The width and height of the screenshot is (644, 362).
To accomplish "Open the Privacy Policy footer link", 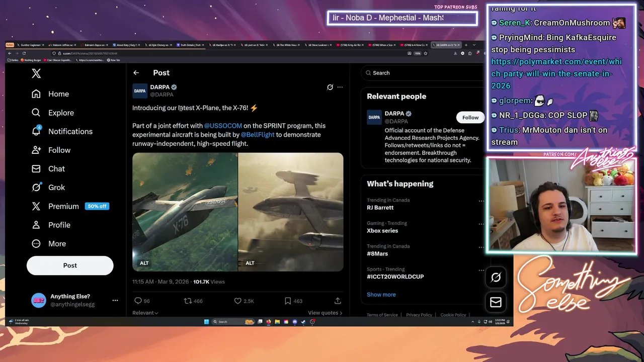I will 419,315.
